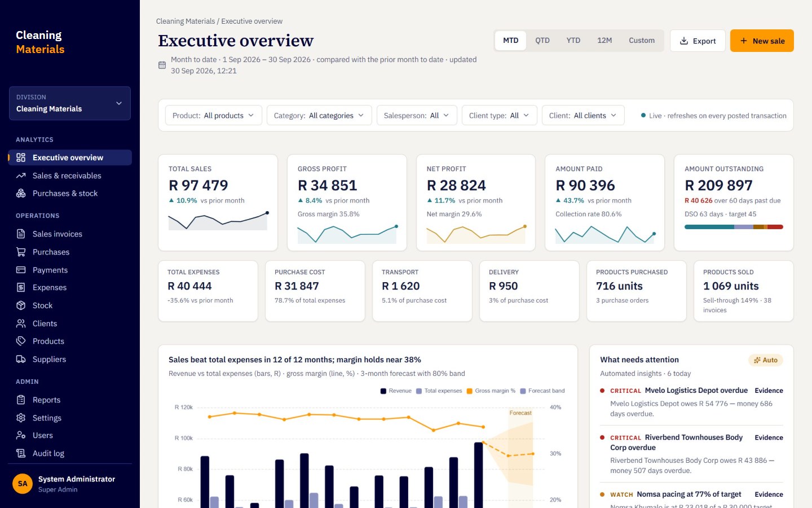Click the calendar icon beside the date range
The width and height of the screenshot is (812, 508).
tap(162, 65)
